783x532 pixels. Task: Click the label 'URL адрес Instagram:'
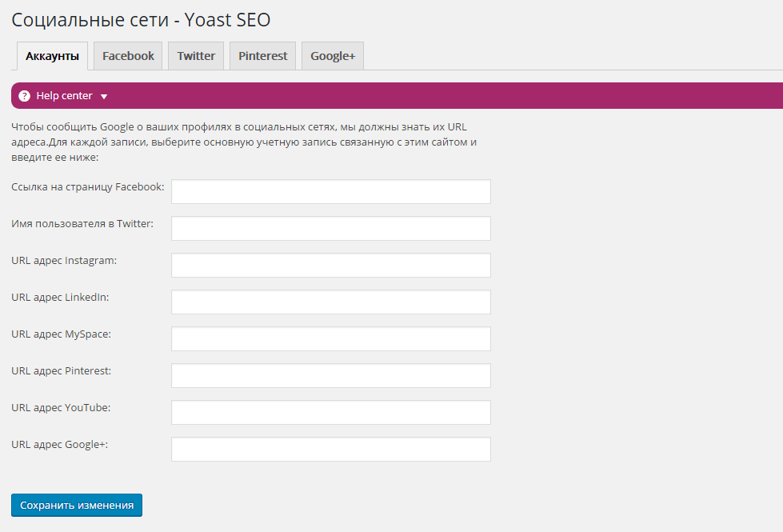coord(64,260)
